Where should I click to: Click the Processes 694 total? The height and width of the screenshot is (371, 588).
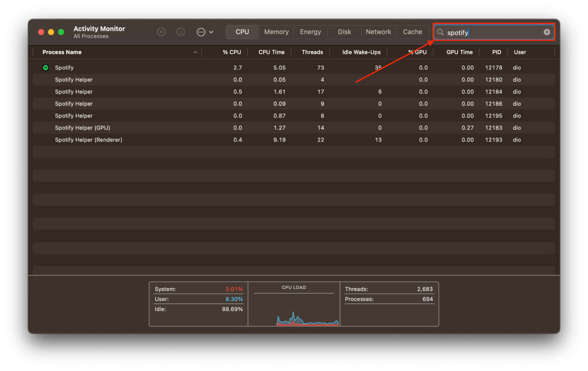pos(389,299)
